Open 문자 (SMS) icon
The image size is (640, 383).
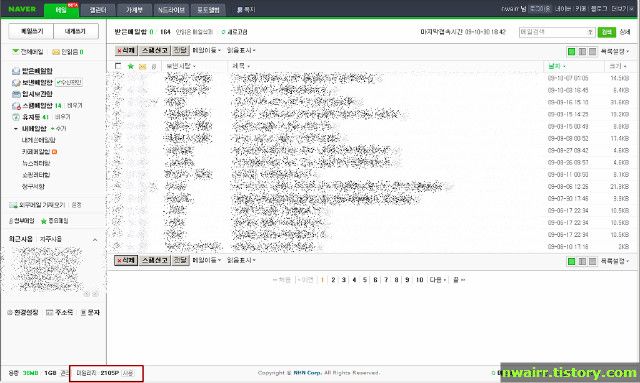[83, 312]
